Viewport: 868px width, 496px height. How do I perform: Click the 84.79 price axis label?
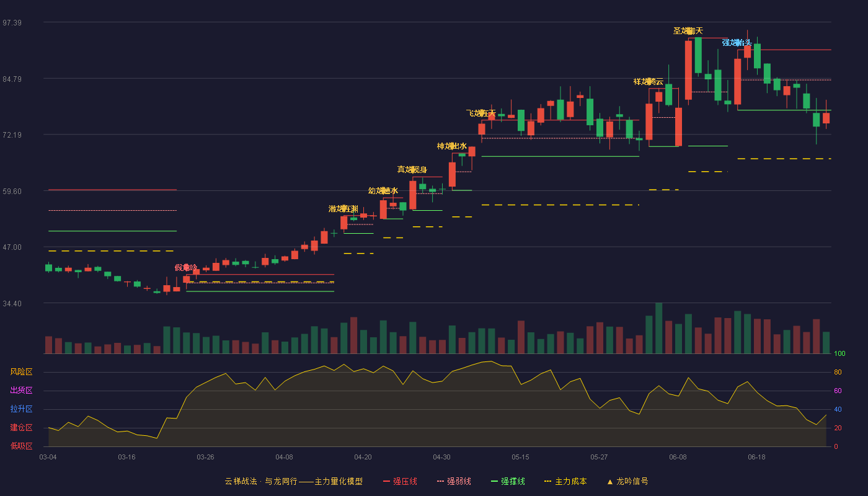point(12,79)
